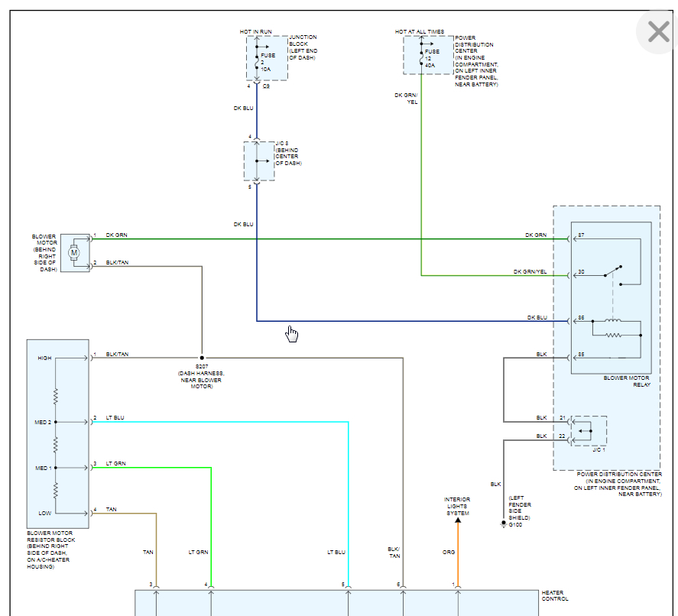Click the J/C 8 behind center of dash text
This screenshot has height=616, width=678.
(x=288, y=153)
